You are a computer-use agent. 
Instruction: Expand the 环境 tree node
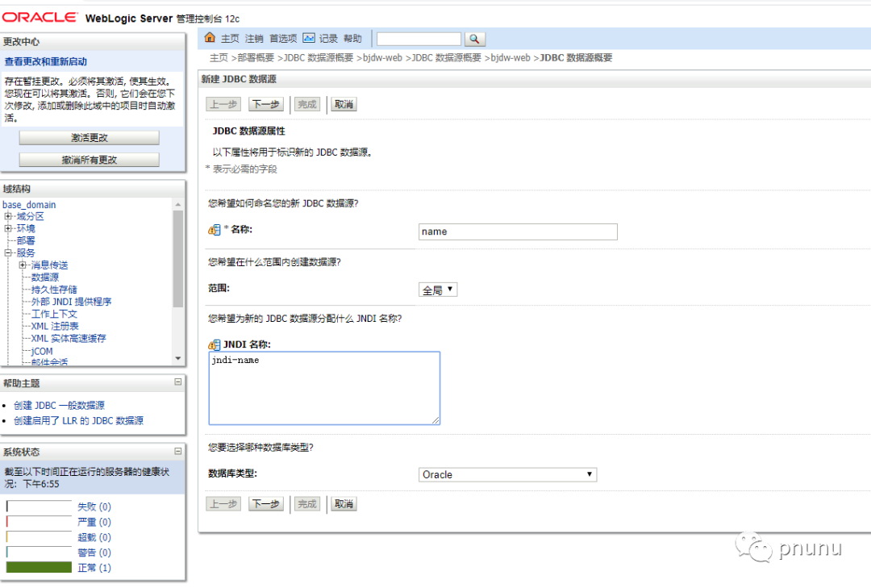pyautogui.click(x=8, y=228)
